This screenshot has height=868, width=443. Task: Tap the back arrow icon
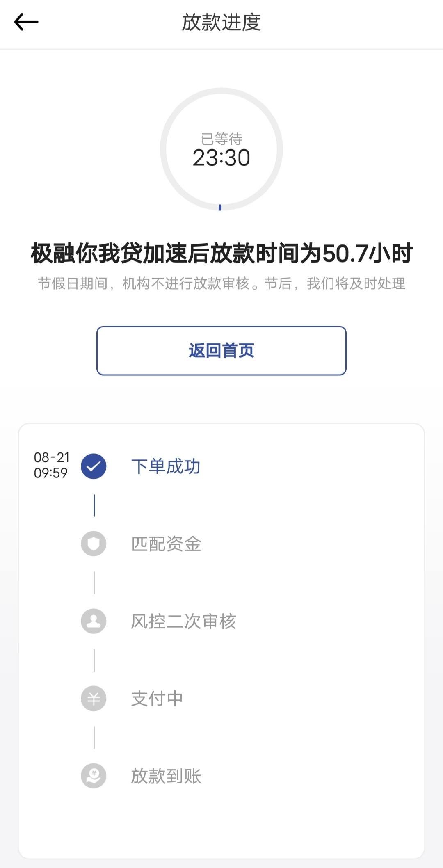26,22
